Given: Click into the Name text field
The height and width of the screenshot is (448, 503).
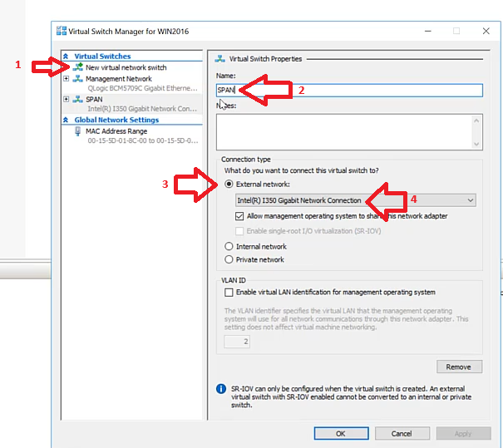Looking at the screenshot, I should pyautogui.click(x=349, y=90).
